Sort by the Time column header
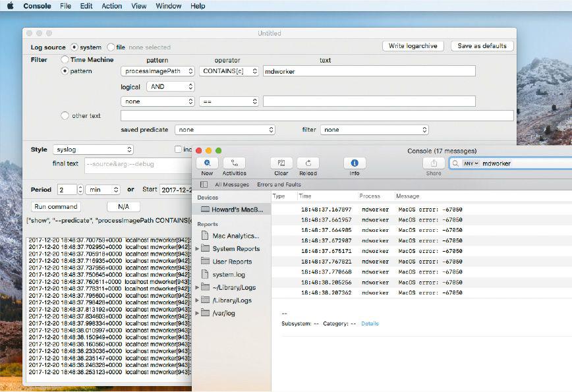Screen dimensions: 572x392 (x=328, y=196)
